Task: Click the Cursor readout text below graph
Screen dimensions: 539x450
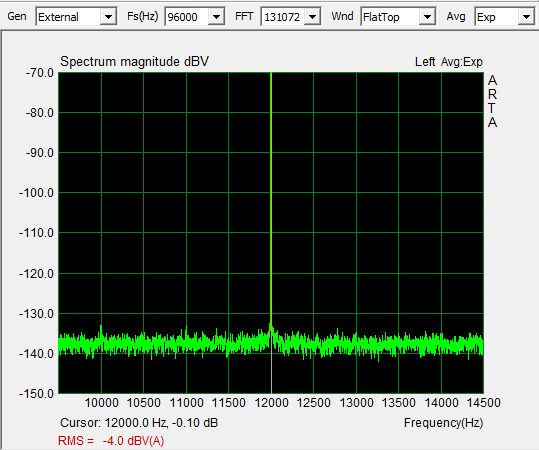Action: pos(139,422)
